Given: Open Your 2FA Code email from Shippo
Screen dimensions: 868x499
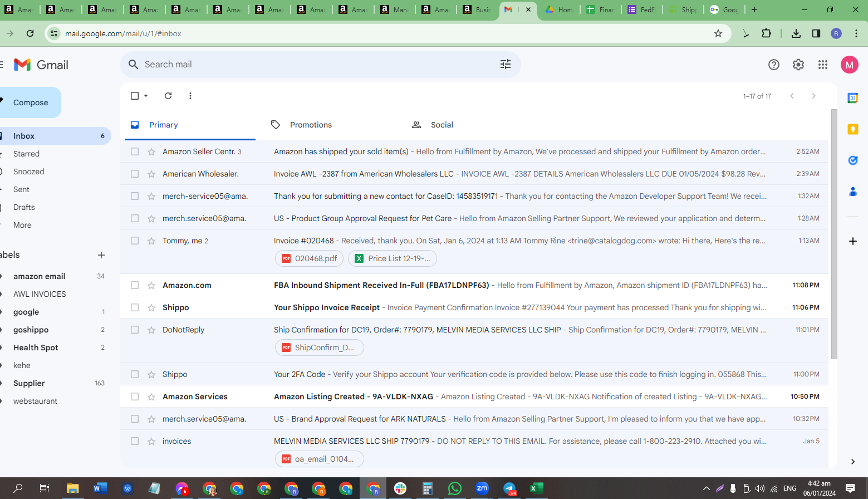Looking at the screenshot, I should [474, 374].
